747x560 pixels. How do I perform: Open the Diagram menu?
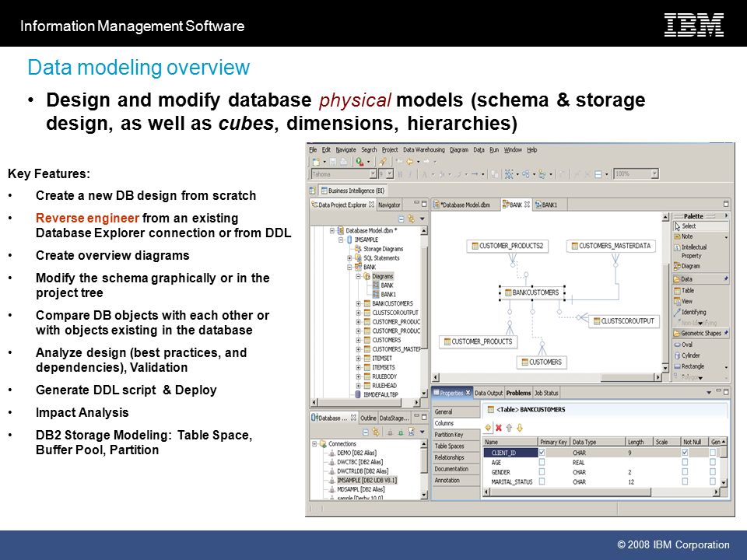[x=459, y=149]
